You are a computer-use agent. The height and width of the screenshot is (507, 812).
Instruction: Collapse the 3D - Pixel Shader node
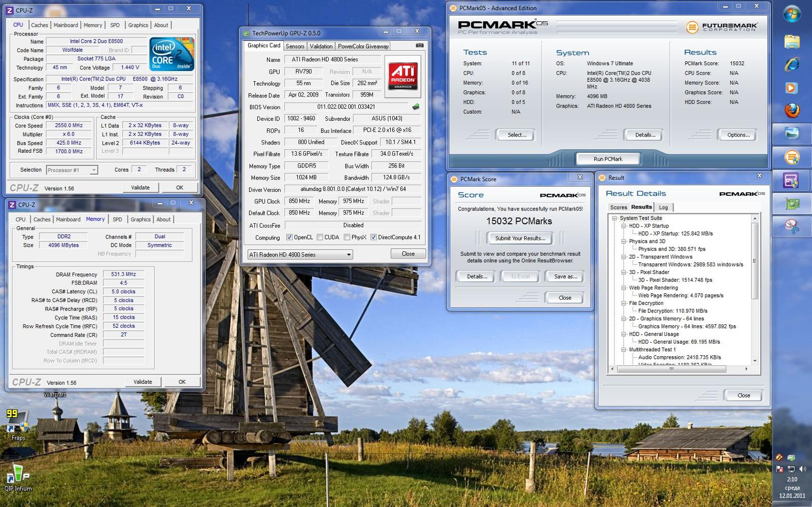624,272
